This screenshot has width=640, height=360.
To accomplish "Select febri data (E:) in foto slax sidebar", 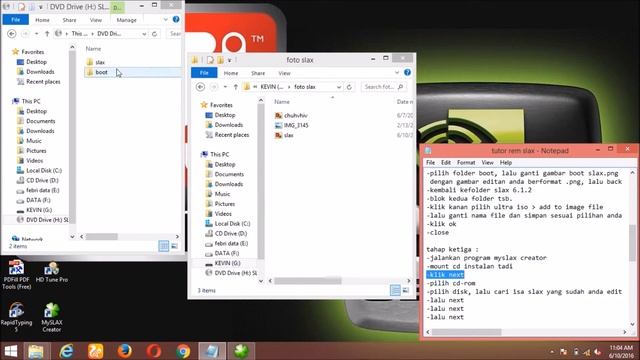I will coord(226,243).
